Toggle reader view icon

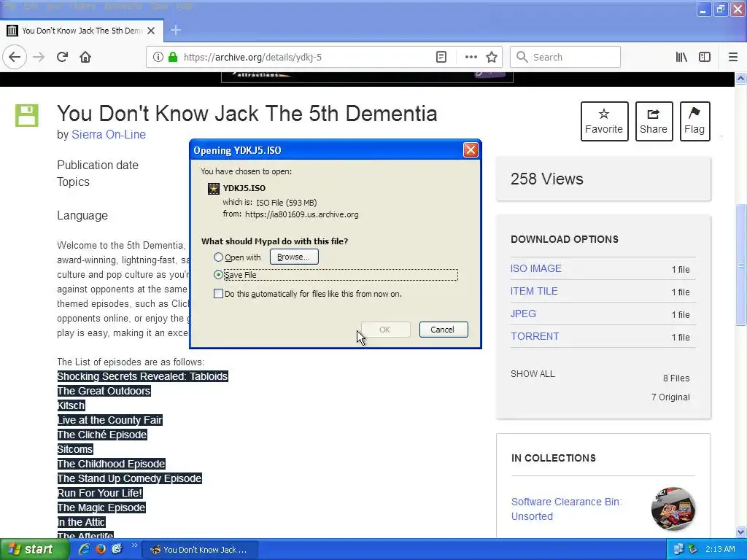click(441, 57)
